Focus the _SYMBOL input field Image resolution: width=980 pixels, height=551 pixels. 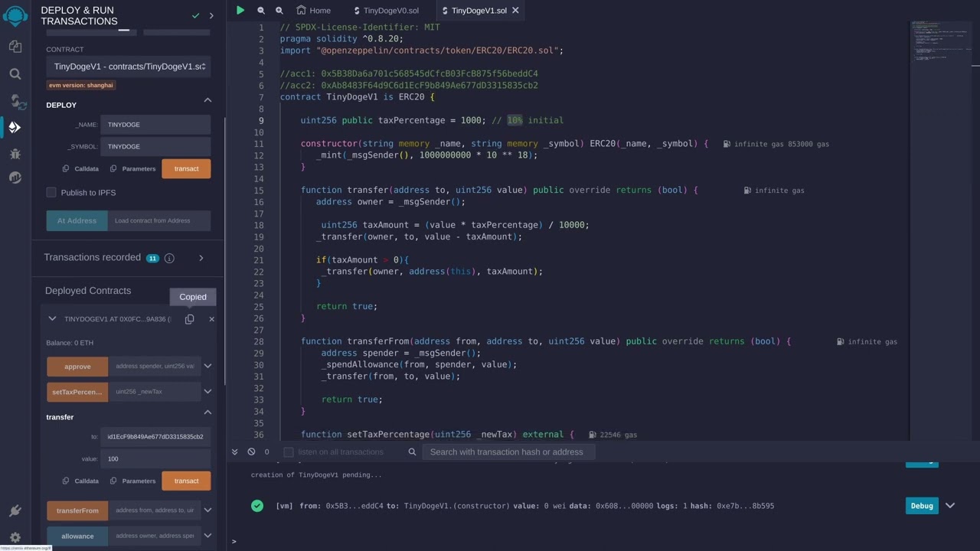pos(155,146)
